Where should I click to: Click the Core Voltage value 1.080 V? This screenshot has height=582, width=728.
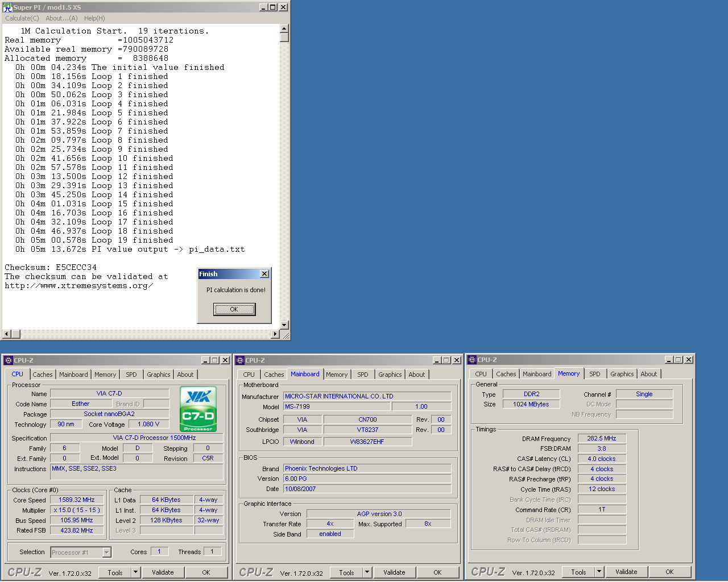click(x=148, y=424)
